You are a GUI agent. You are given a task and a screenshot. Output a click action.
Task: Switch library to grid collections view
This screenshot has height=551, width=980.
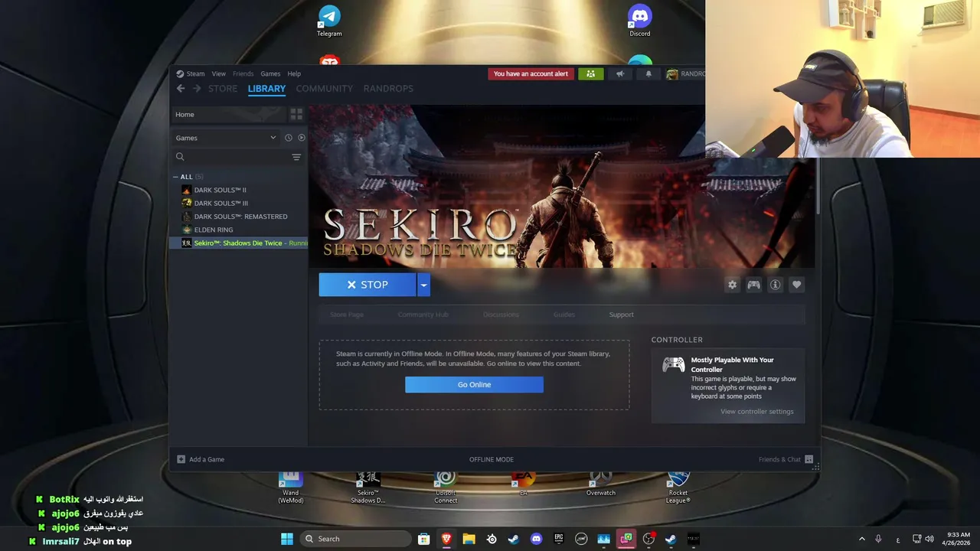click(x=296, y=115)
